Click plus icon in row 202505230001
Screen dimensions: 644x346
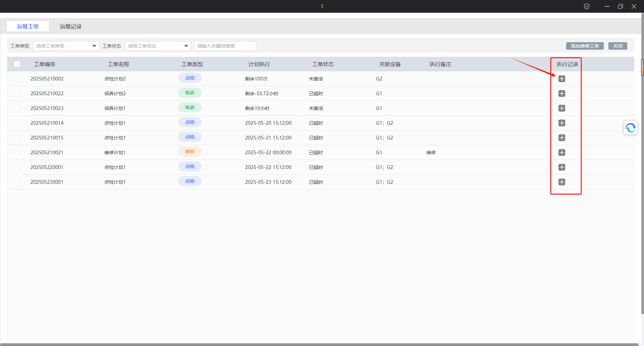(561, 182)
